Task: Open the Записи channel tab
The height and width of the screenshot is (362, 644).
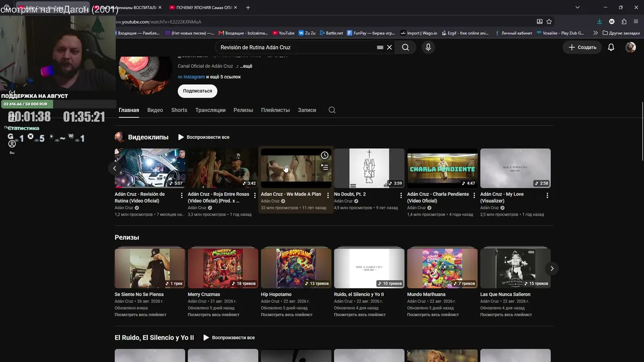Action: [307, 110]
